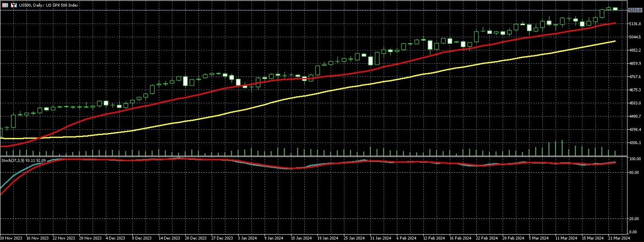Click the 5136.8 price scale label
This screenshot has height=242, width=644.
coord(634,24)
